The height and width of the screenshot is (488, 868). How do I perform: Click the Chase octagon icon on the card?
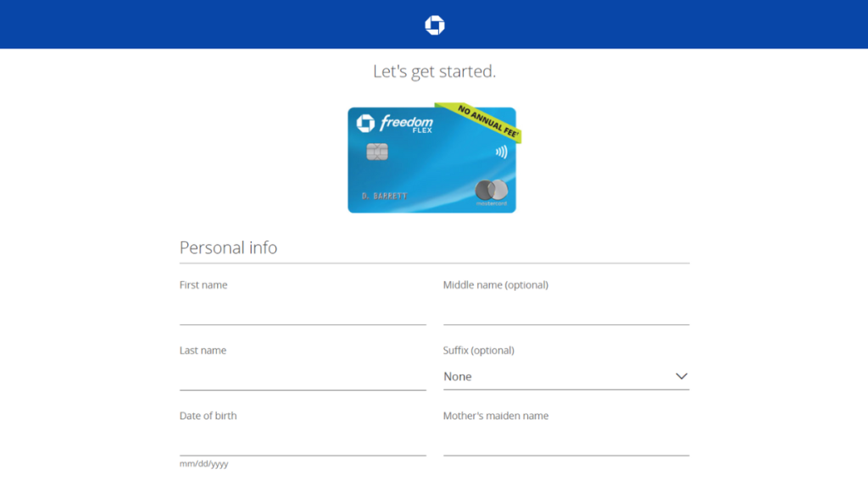pyautogui.click(x=364, y=123)
